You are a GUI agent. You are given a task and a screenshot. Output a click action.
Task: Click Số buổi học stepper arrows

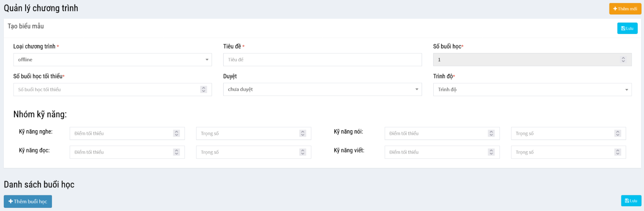(x=623, y=60)
